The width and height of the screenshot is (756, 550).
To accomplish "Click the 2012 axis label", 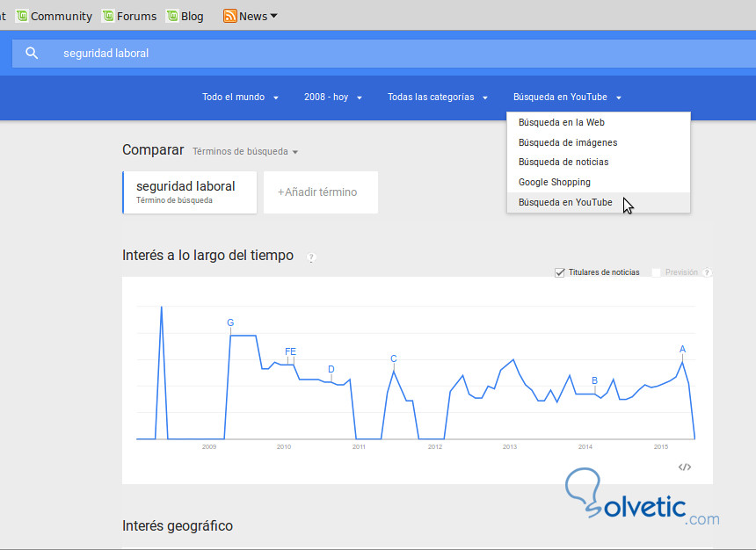I will pyautogui.click(x=435, y=447).
